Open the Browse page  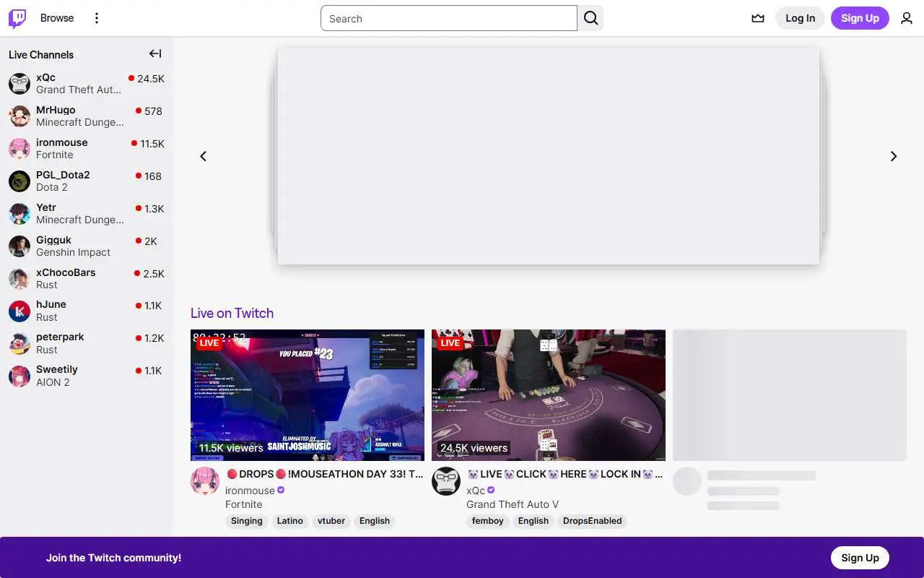pos(57,18)
